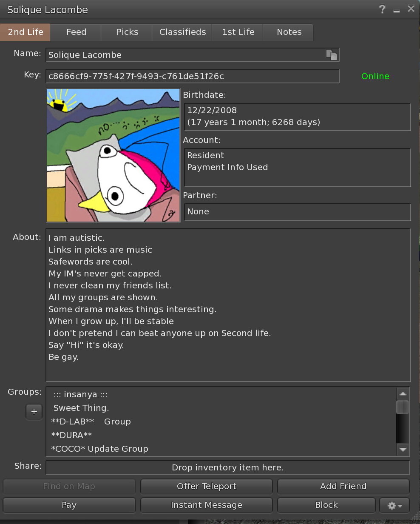Click the help question mark icon
This screenshot has width=420, height=524.
[382, 9]
